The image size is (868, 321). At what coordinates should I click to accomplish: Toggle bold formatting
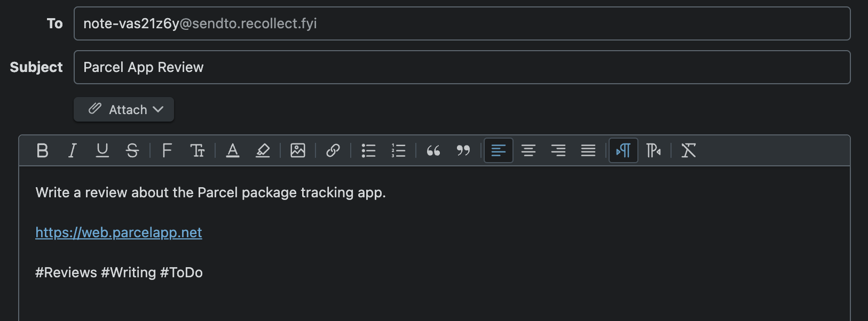click(43, 151)
